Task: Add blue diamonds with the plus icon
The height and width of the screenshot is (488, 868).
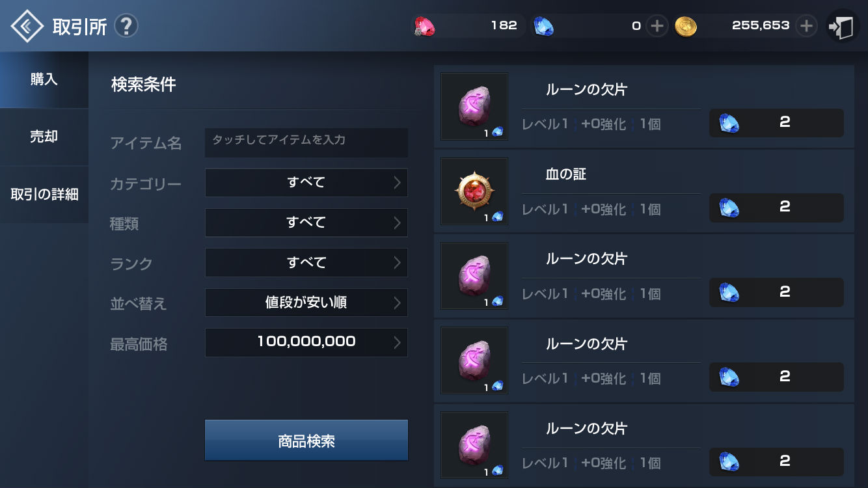Action: click(657, 26)
